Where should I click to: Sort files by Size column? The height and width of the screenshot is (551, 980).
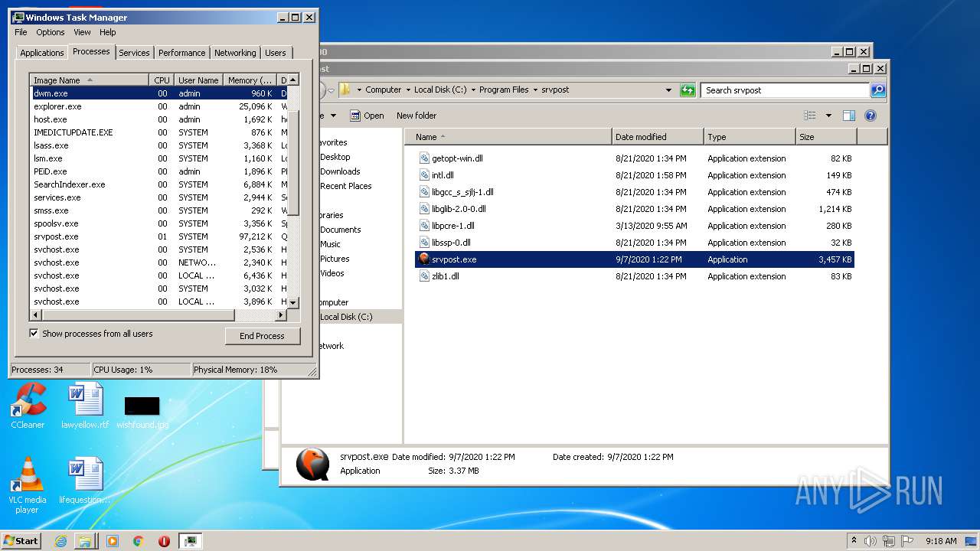click(826, 137)
